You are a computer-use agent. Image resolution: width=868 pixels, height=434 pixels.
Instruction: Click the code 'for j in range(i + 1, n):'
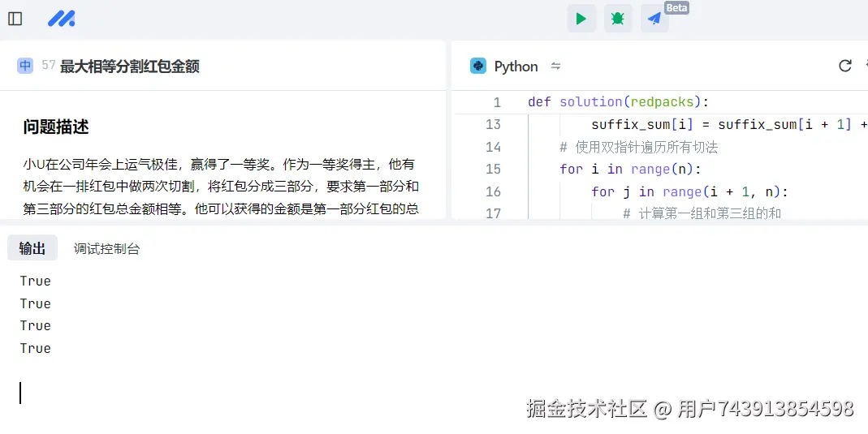coord(689,191)
